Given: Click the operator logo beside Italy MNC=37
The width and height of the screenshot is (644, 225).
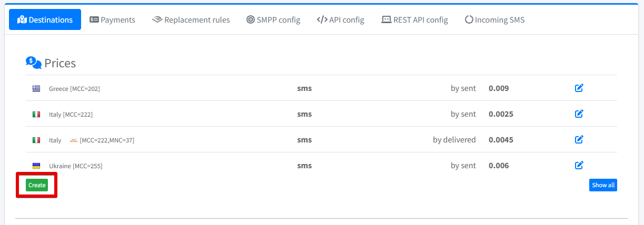Looking at the screenshot, I should pyautogui.click(x=73, y=140).
